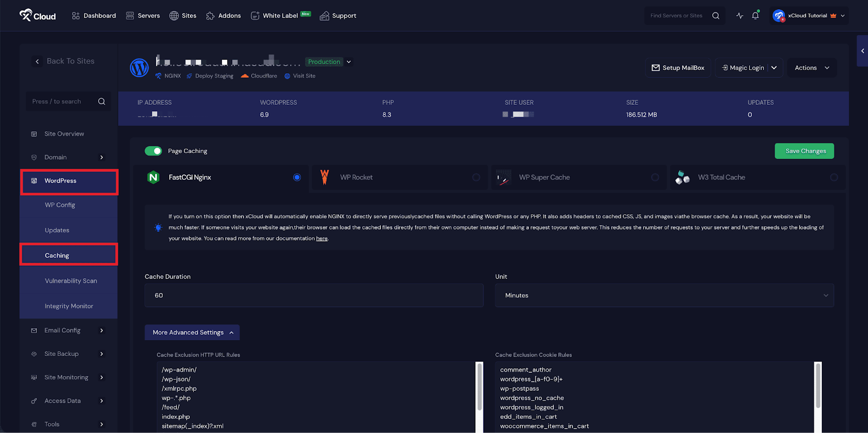This screenshot has width=868, height=433.
Task: Click the sidebar search magnifier icon
Action: click(x=101, y=101)
